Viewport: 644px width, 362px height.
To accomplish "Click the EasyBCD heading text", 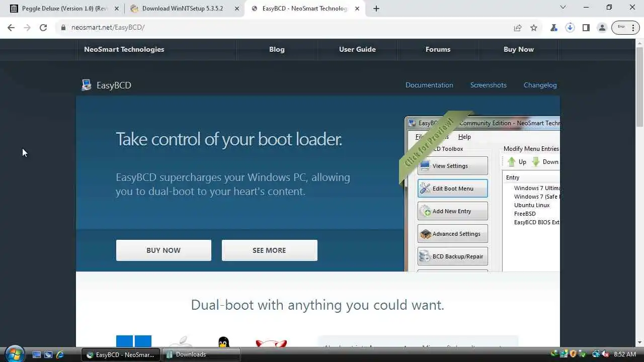I will coord(114,85).
